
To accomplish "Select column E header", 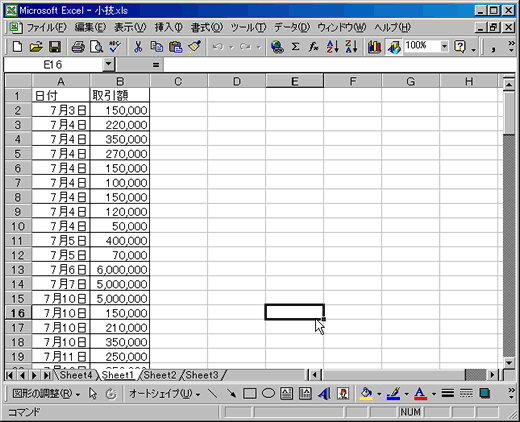I will (294, 81).
